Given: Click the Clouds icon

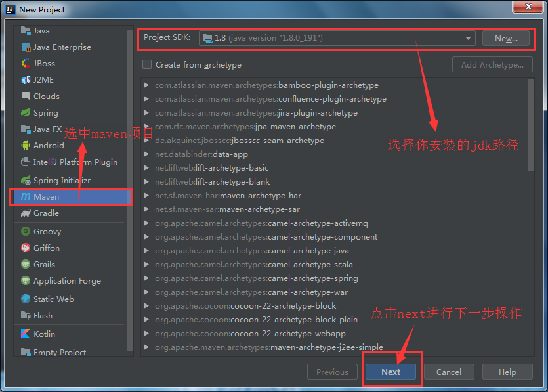Looking at the screenshot, I should (x=26, y=96).
